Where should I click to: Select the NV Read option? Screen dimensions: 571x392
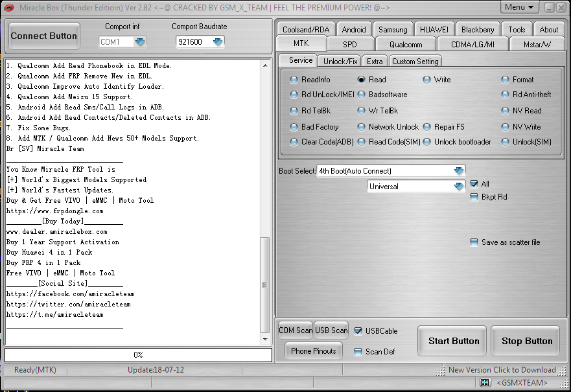click(505, 111)
